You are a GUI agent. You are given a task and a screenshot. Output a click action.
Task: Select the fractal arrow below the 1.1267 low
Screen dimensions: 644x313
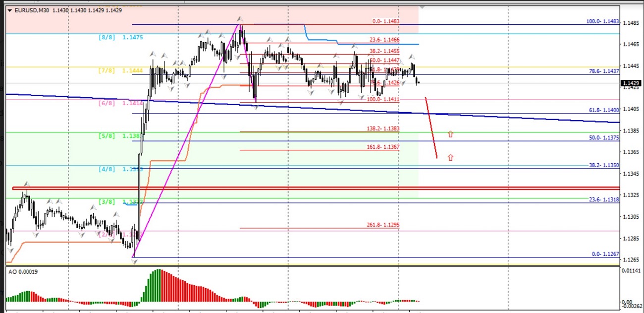click(x=134, y=261)
